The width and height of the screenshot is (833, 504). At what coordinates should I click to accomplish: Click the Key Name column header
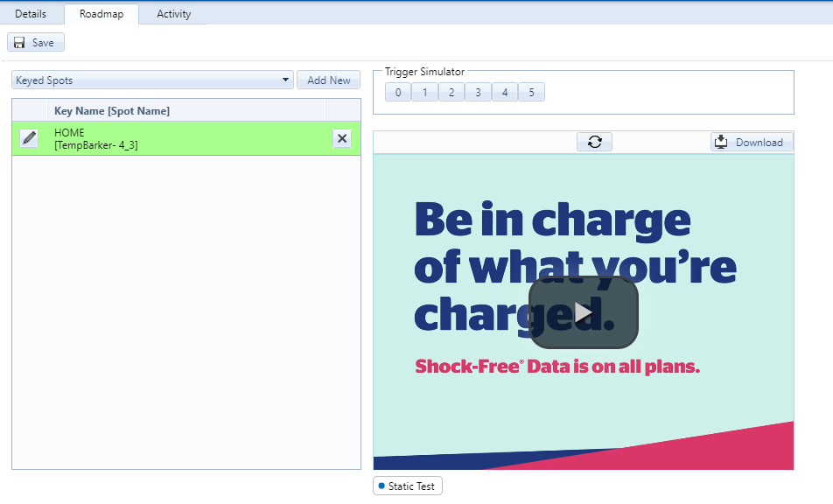[x=112, y=111]
